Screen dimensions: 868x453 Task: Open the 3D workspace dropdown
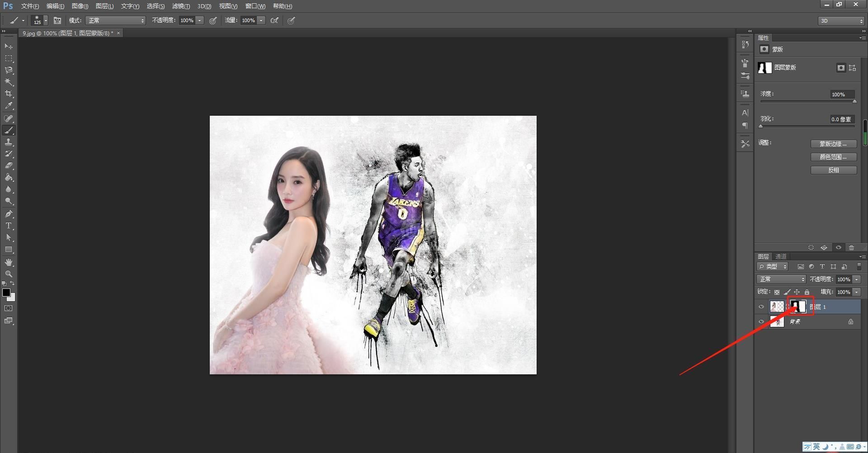click(x=841, y=21)
